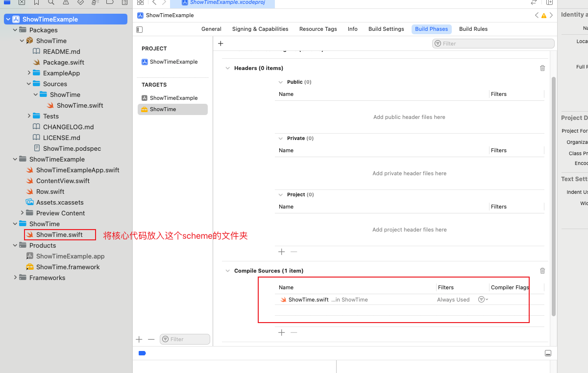Jump to the yellow warning issue icon
588x373 pixels.
pos(543,16)
